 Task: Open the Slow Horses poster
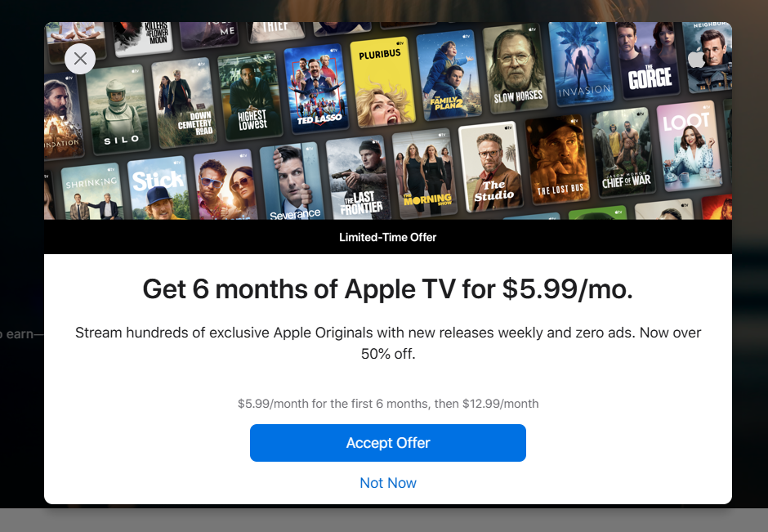tap(516, 68)
